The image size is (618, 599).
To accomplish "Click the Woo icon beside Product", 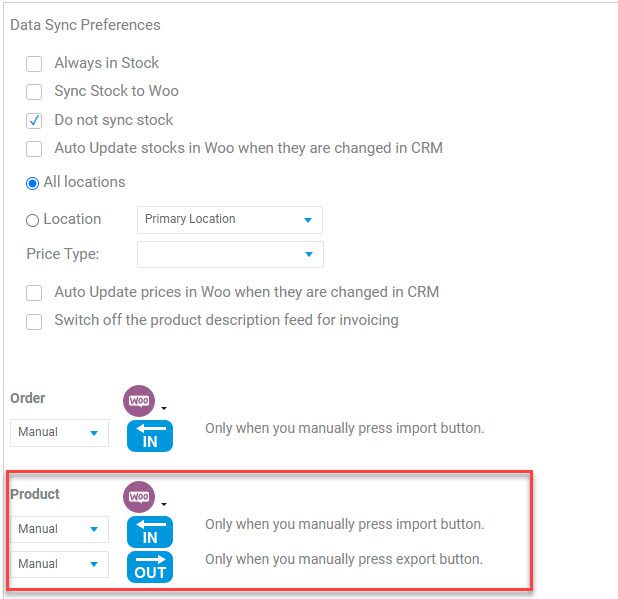I will [x=139, y=497].
